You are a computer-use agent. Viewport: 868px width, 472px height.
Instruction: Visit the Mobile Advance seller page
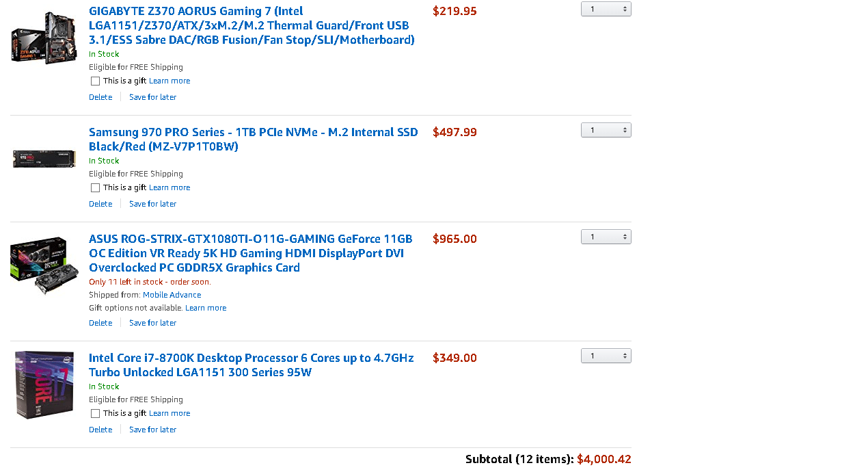click(172, 295)
